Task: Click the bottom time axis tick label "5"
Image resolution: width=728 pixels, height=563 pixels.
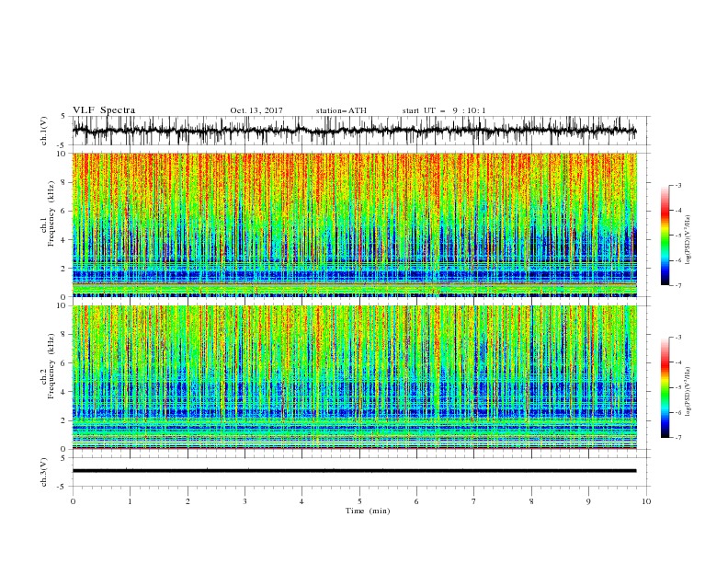Action: coord(359,501)
